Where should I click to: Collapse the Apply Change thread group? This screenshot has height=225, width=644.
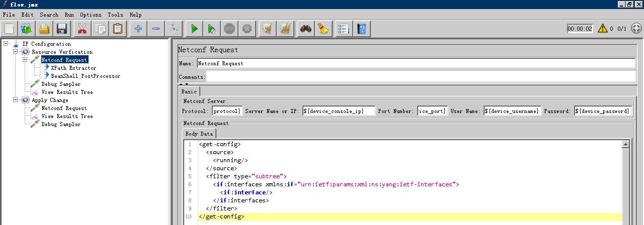pyautogui.click(x=16, y=100)
